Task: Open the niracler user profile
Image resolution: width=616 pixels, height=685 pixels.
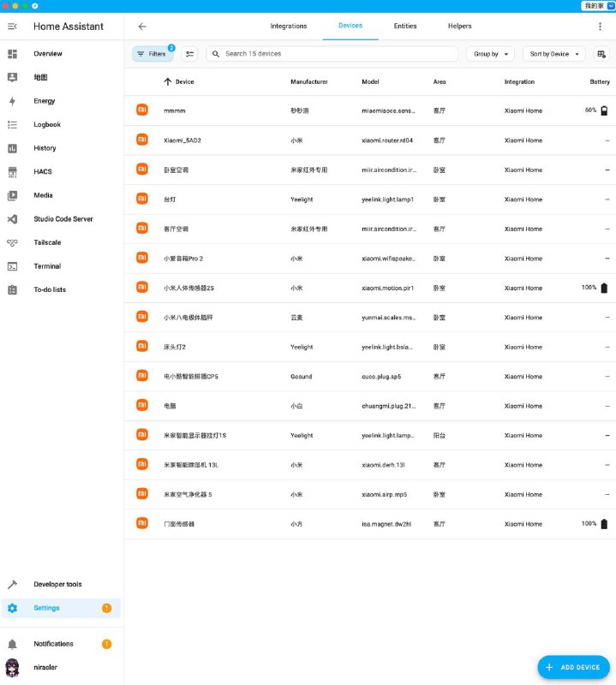Action: (47, 668)
